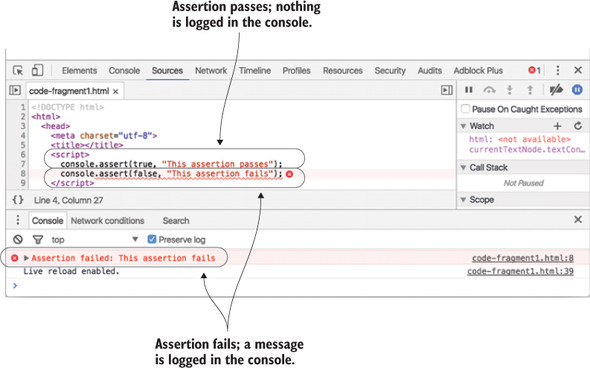Viewport: 590px width, 368px height.
Task: Activate the inspect element picker icon
Action: tap(17, 70)
